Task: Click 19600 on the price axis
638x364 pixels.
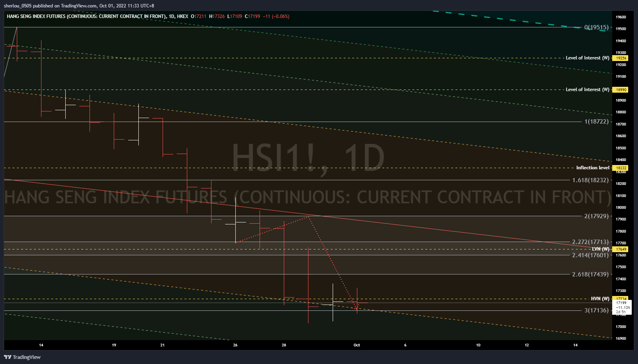Action: [x=621, y=17]
